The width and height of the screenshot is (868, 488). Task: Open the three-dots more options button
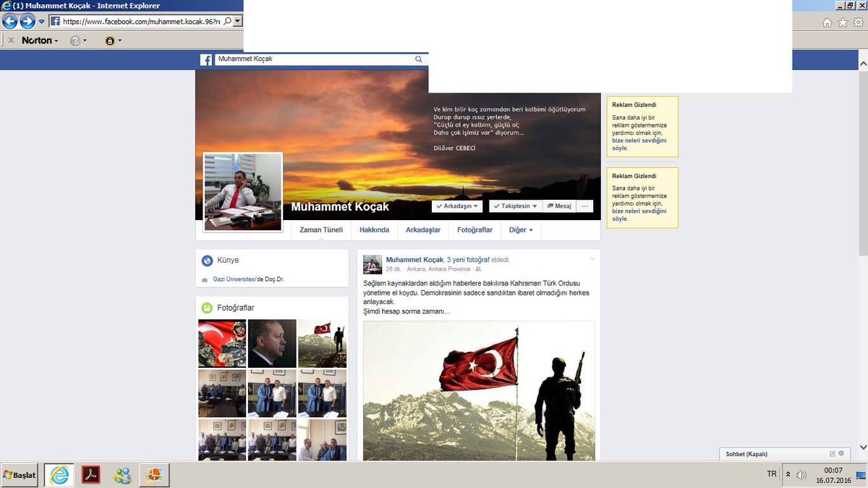click(584, 206)
